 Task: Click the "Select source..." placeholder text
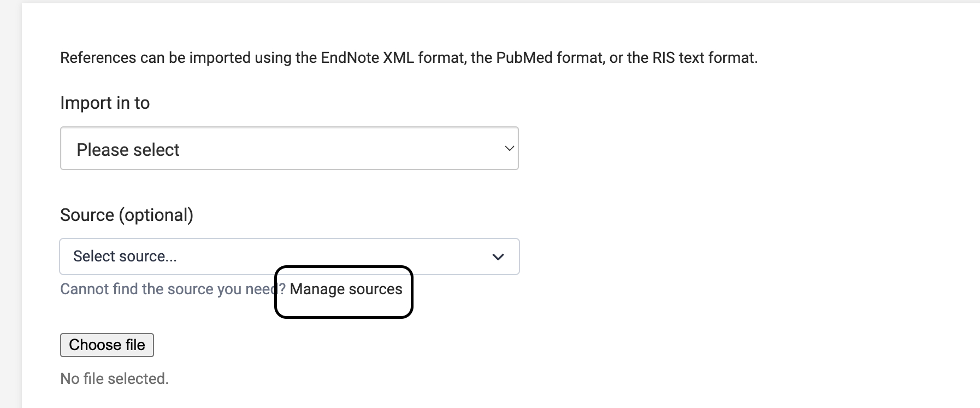pos(125,257)
